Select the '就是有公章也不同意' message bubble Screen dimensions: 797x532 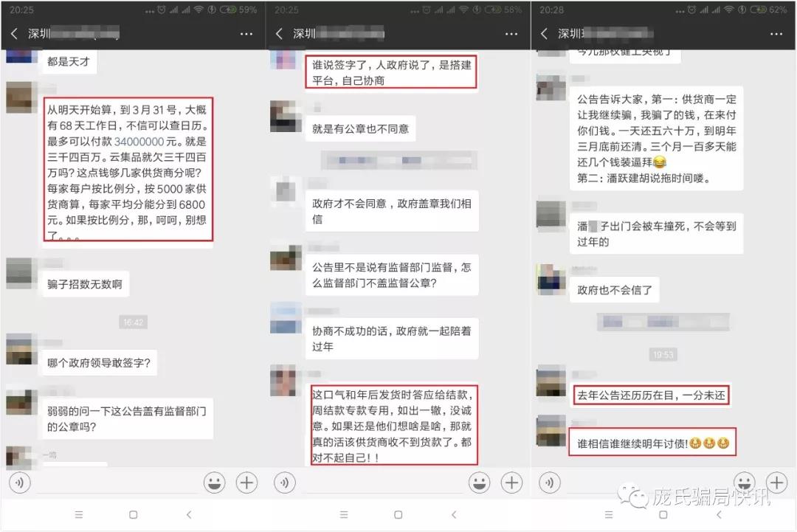(360, 129)
